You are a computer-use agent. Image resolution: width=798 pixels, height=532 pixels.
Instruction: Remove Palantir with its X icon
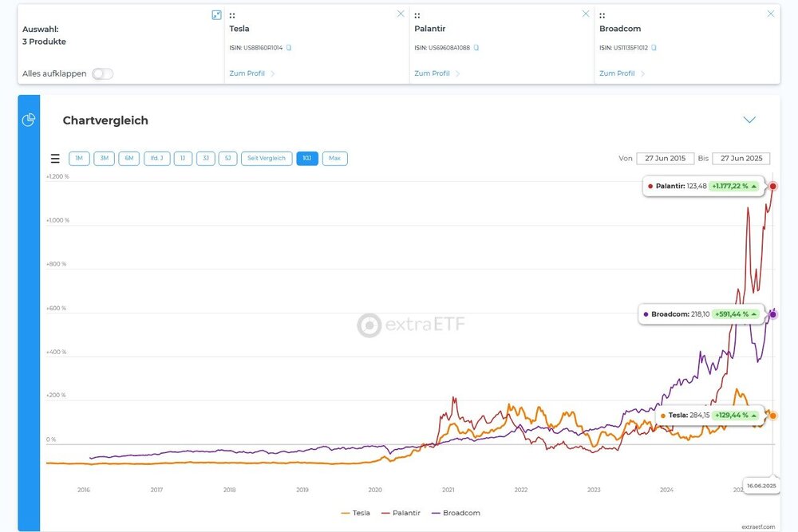[x=586, y=14]
